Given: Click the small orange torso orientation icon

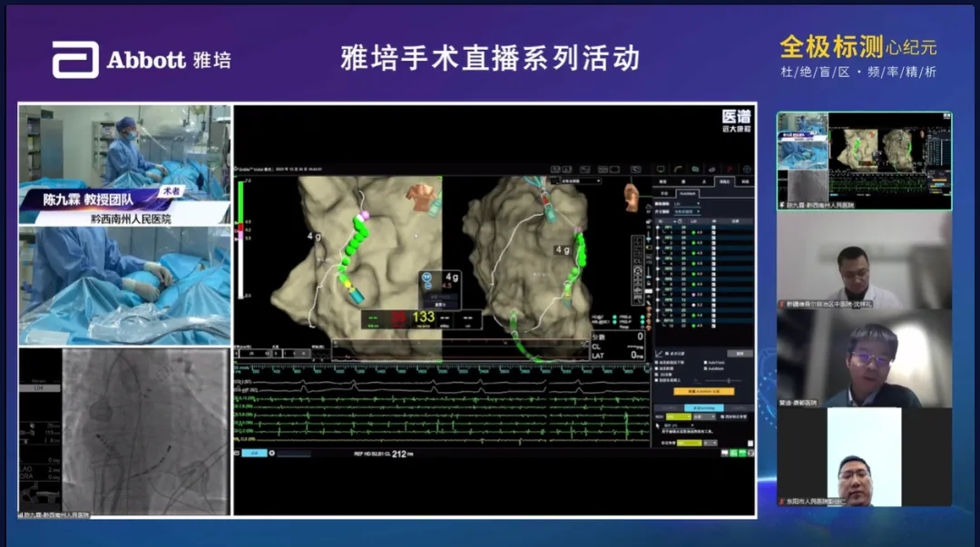Looking at the screenshot, I should click(632, 194).
